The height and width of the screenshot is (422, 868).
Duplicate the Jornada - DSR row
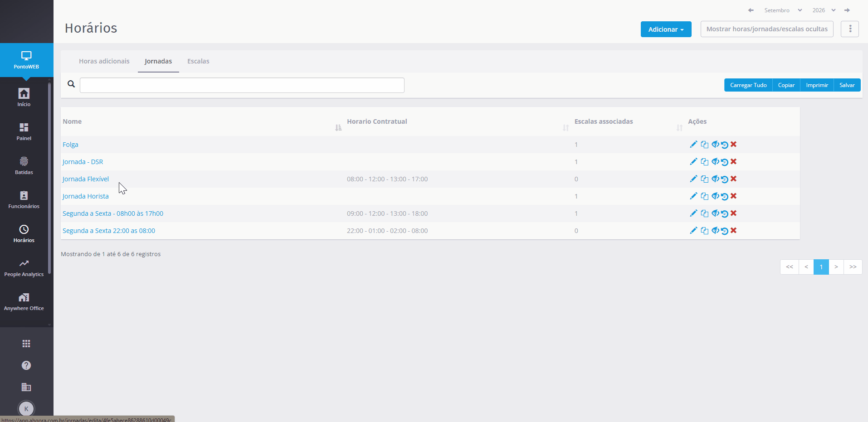coord(704,162)
